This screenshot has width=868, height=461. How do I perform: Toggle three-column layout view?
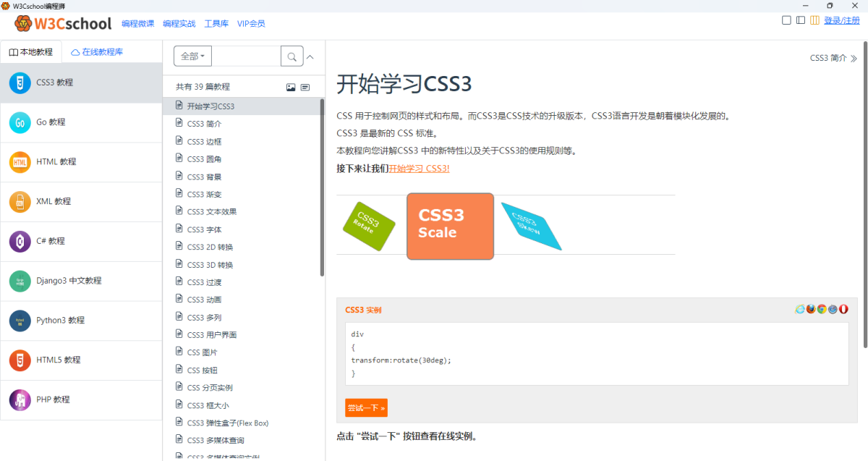click(x=814, y=20)
